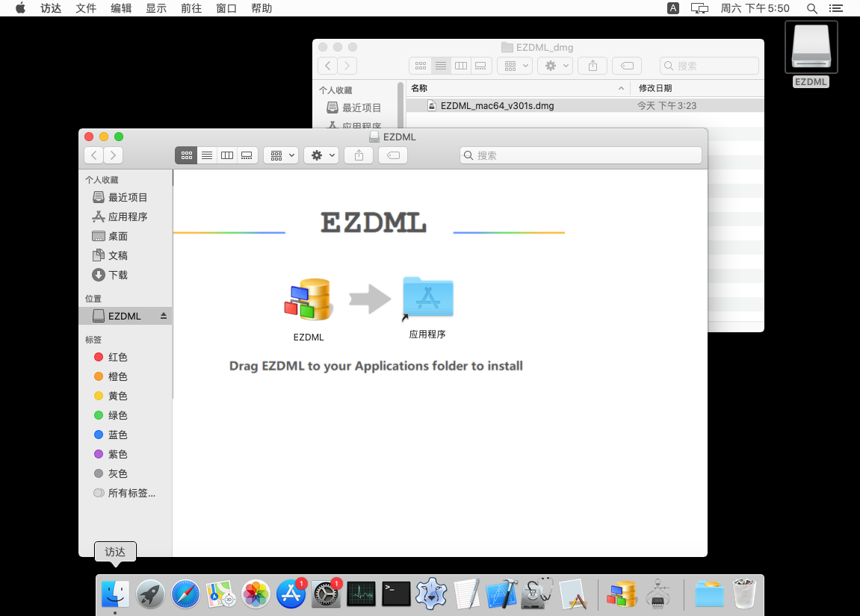Open Terminal from the Dock

pyautogui.click(x=396, y=594)
